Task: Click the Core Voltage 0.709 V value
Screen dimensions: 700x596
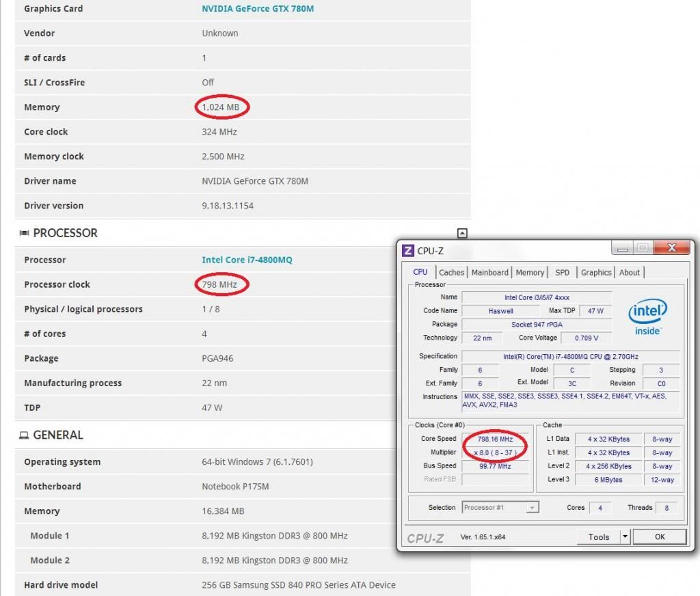Action: [x=586, y=338]
